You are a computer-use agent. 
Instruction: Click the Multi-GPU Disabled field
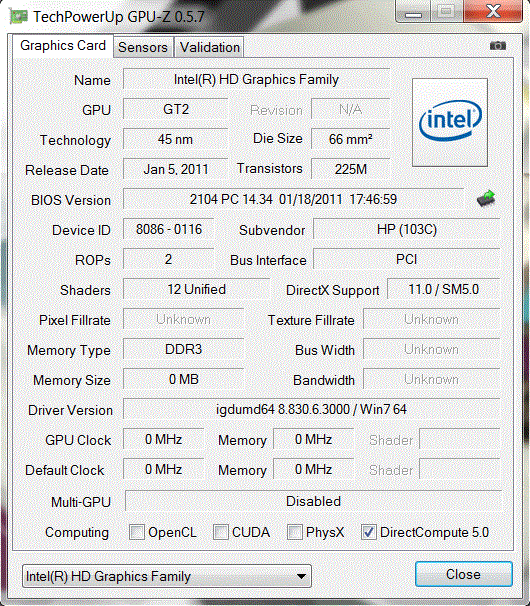point(313,501)
